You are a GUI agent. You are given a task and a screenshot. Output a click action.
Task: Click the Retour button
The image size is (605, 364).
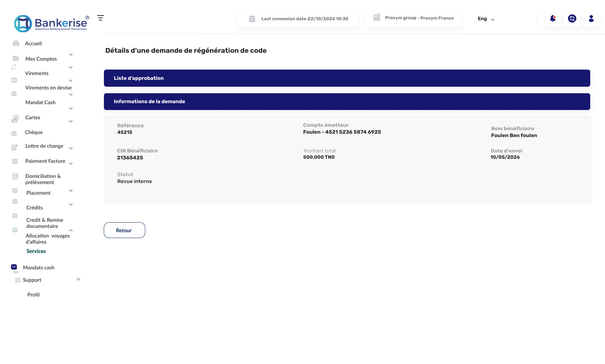(x=124, y=230)
